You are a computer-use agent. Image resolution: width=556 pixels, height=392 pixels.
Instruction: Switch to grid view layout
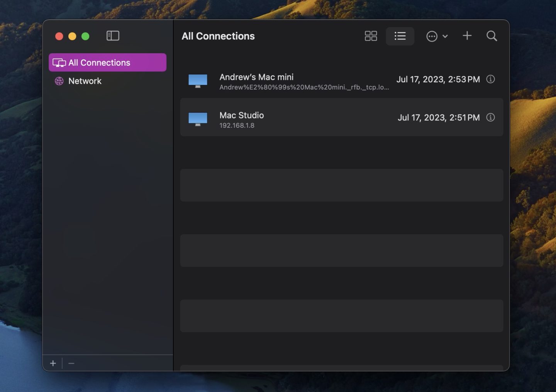click(371, 36)
